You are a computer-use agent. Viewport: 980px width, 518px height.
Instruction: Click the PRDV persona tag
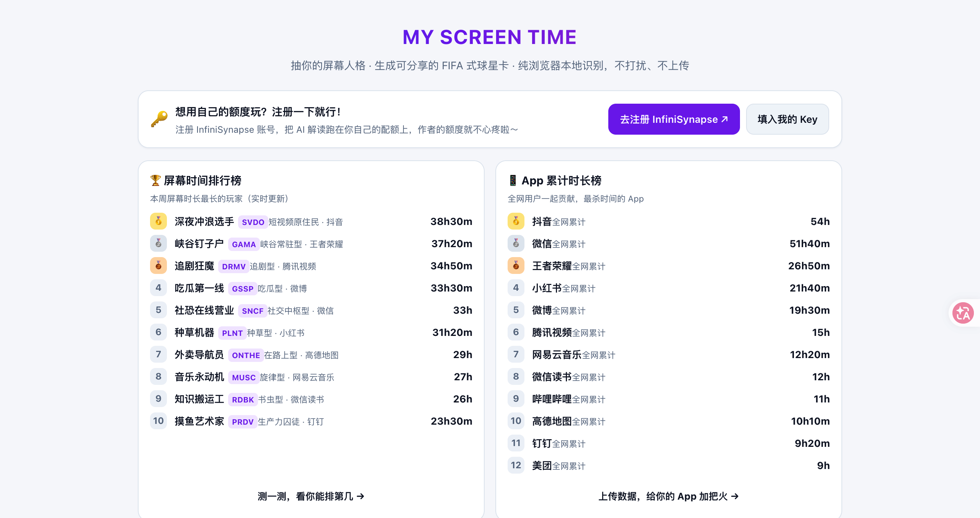point(243,422)
